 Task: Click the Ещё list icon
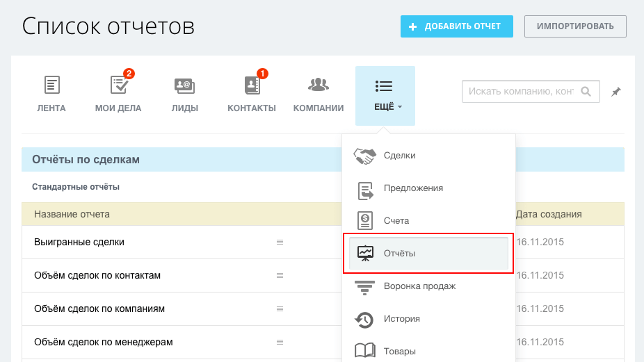point(384,86)
